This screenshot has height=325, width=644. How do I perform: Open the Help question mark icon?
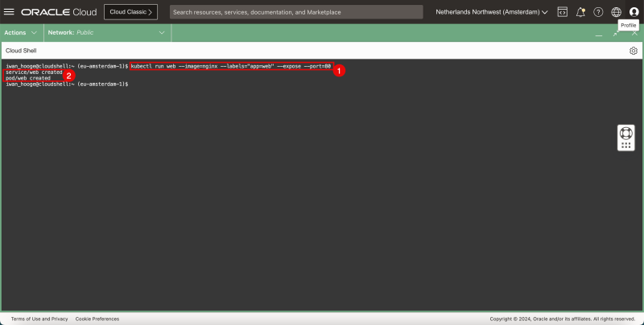(x=598, y=12)
